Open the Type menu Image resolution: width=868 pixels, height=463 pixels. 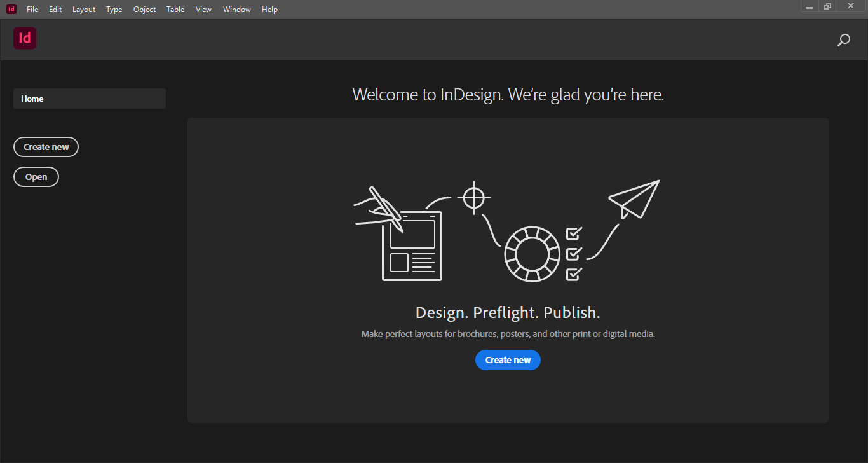coord(114,10)
